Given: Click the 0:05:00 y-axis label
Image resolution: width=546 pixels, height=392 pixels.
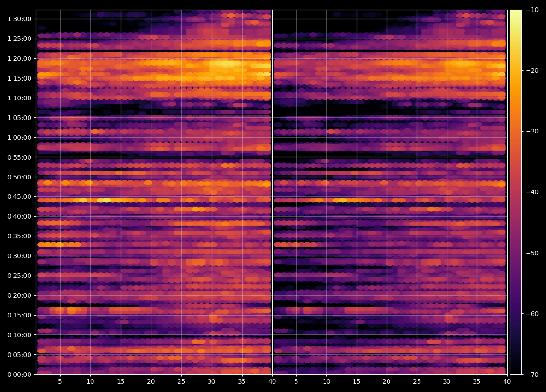Looking at the screenshot, I should [19, 355].
